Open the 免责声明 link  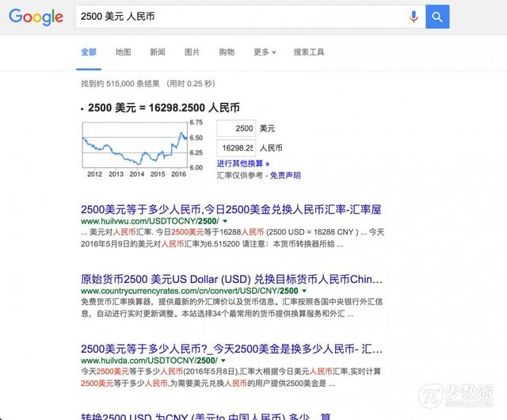coord(285,175)
